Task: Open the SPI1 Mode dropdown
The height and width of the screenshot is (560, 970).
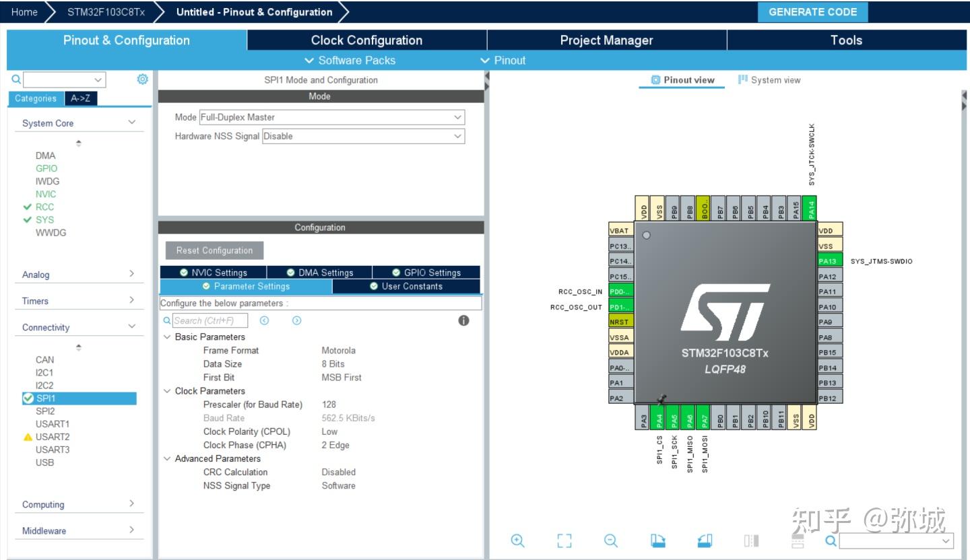Action: click(332, 117)
